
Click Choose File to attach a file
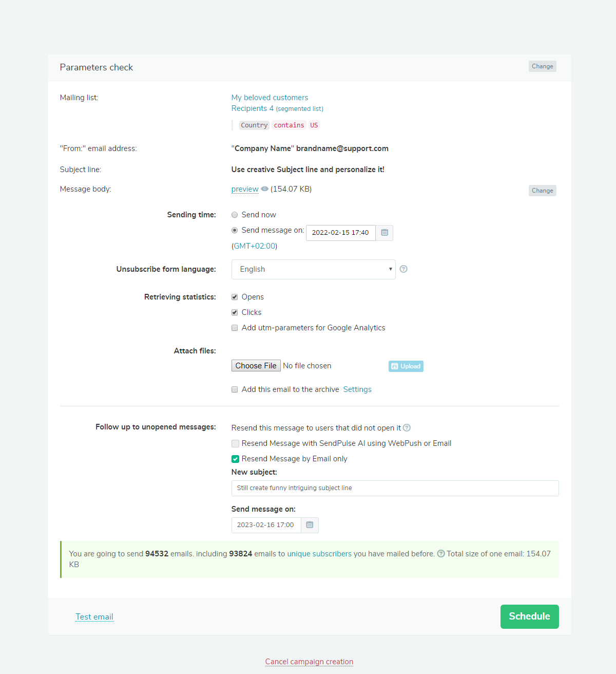tap(256, 366)
